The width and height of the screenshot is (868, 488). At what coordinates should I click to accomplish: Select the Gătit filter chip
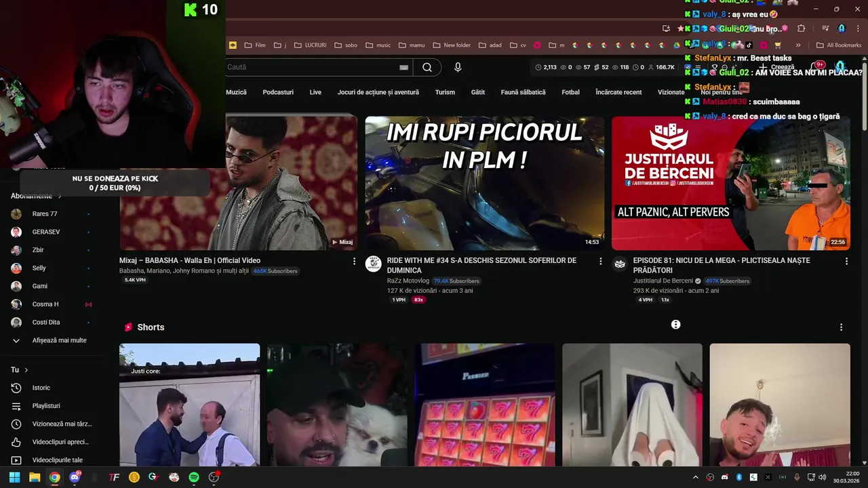coord(478,92)
